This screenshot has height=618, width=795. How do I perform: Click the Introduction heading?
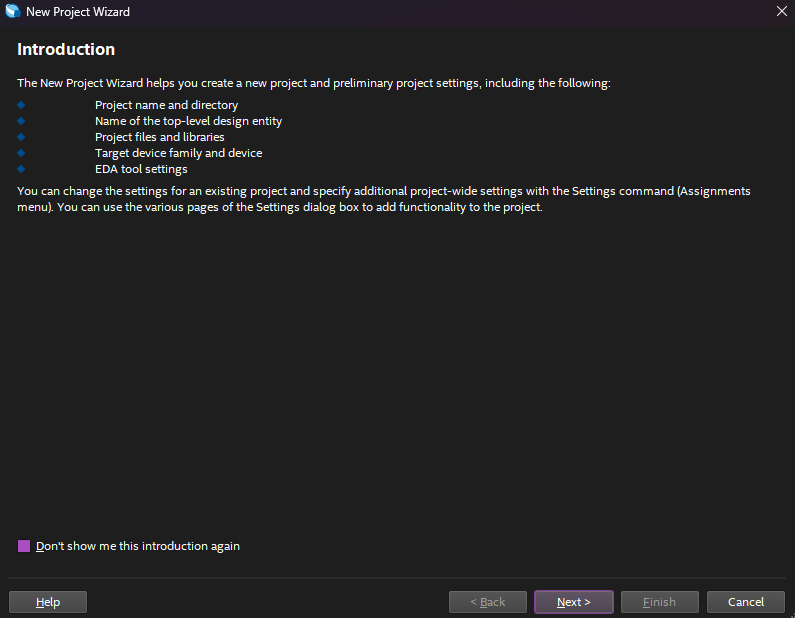click(x=66, y=49)
